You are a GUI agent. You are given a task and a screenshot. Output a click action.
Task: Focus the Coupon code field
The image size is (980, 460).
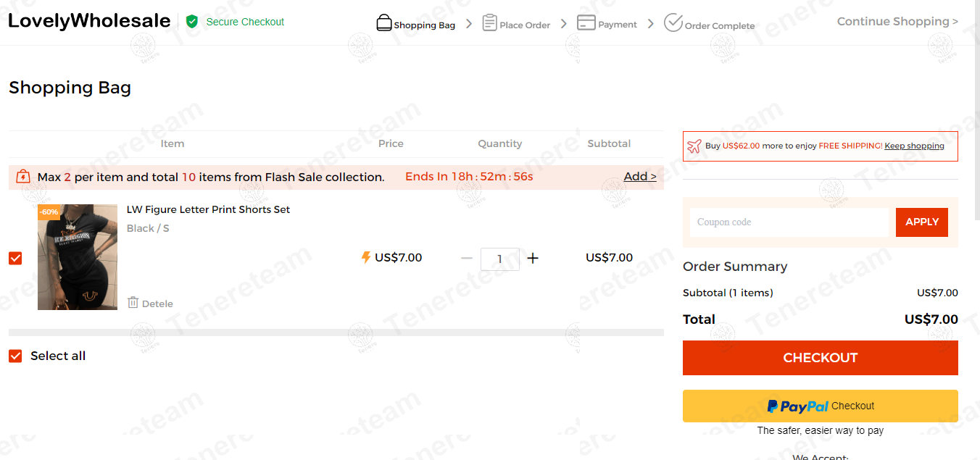click(789, 222)
